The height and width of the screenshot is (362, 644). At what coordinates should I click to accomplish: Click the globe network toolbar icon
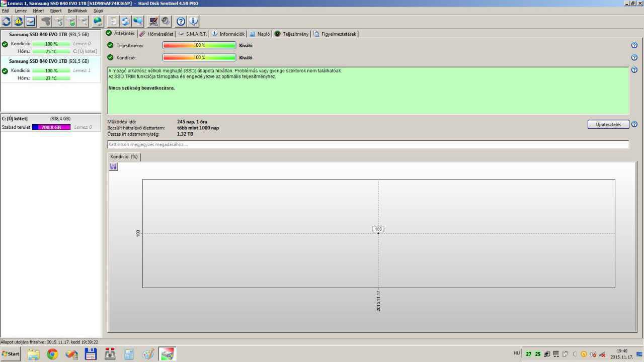(x=98, y=21)
